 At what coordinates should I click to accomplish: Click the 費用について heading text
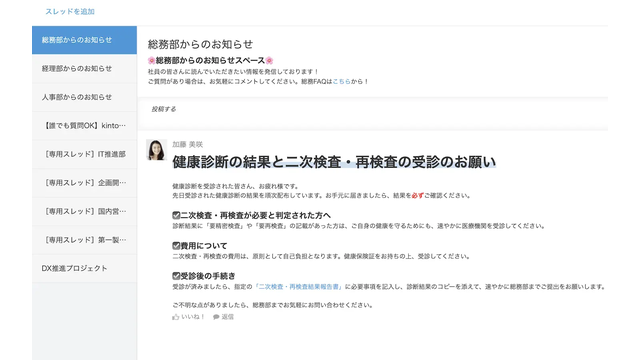point(204,246)
